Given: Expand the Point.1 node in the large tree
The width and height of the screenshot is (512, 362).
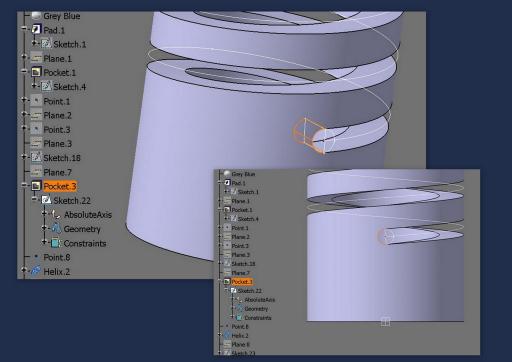Looking at the screenshot, I should (x=24, y=99).
